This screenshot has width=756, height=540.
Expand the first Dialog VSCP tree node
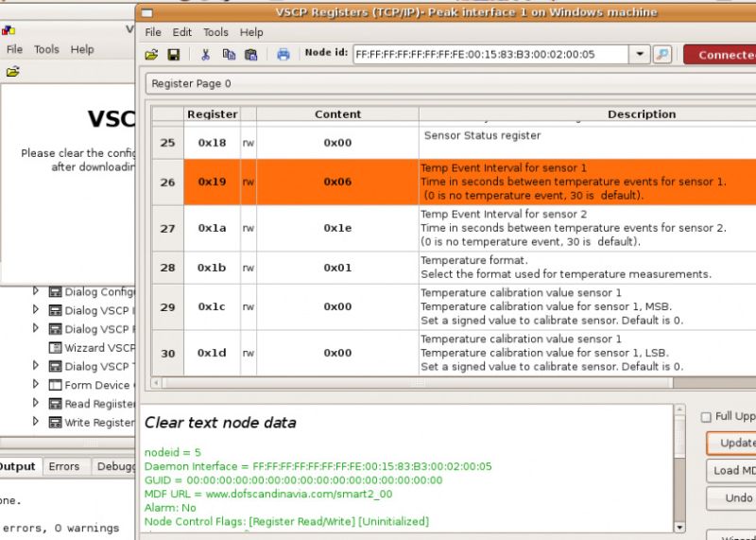(x=35, y=310)
